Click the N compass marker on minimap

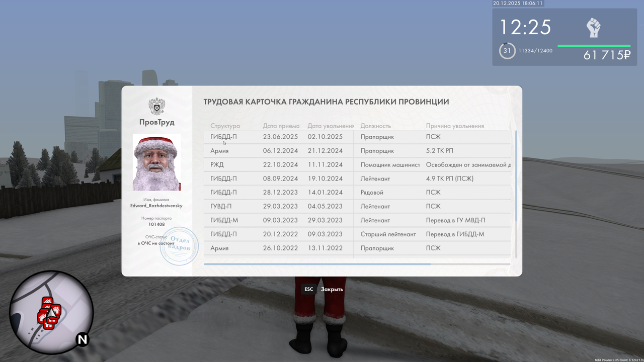tap(82, 340)
